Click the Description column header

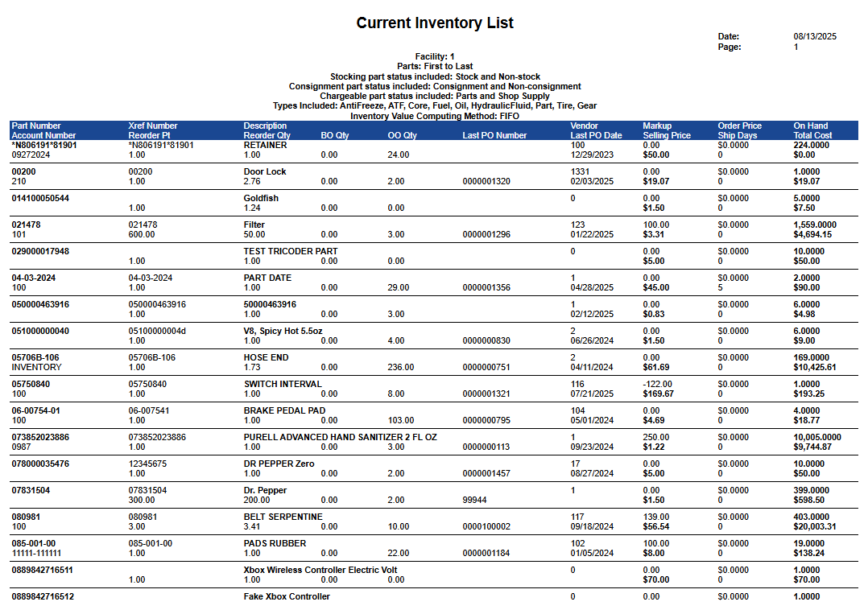(x=265, y=126)
